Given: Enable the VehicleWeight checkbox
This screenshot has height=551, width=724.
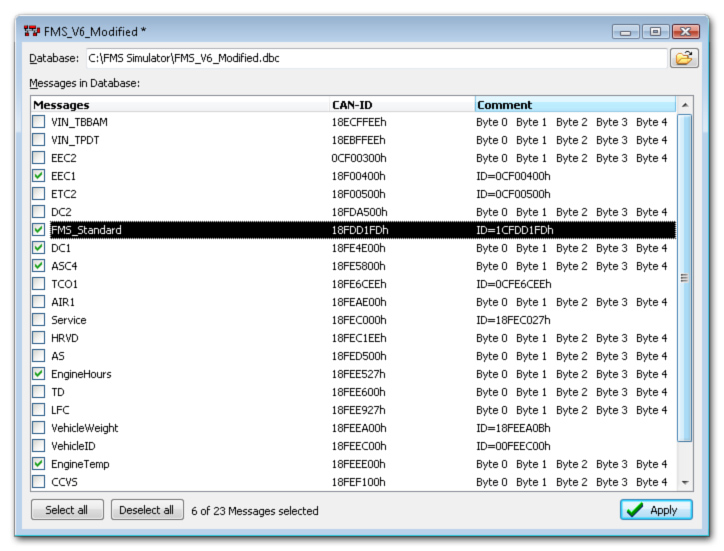Looking at the screenshot, I should pos(39,428).
